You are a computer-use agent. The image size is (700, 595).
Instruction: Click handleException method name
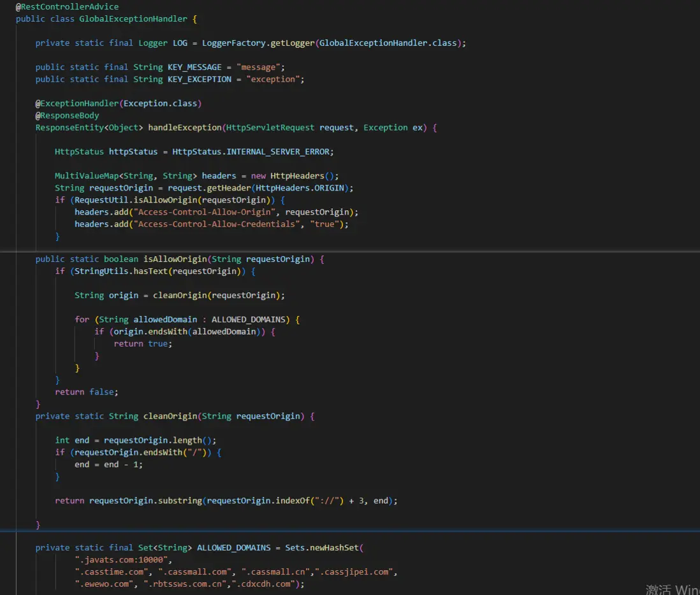pos(185,127)
